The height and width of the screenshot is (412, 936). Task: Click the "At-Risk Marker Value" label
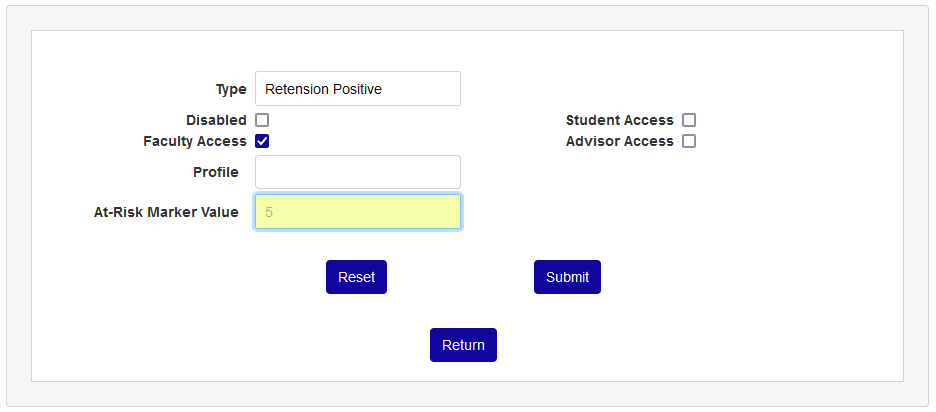166,212
